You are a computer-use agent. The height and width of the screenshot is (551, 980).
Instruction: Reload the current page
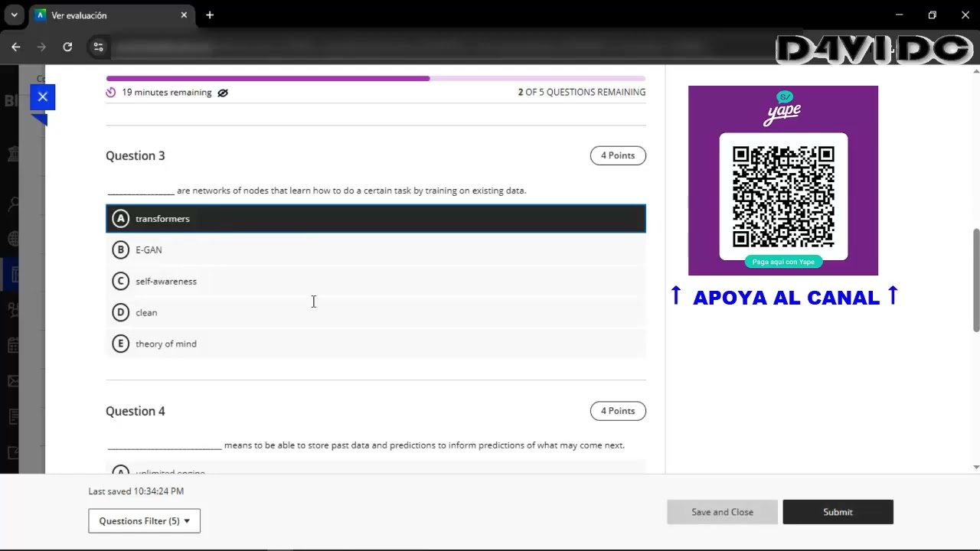coord(67,47)
